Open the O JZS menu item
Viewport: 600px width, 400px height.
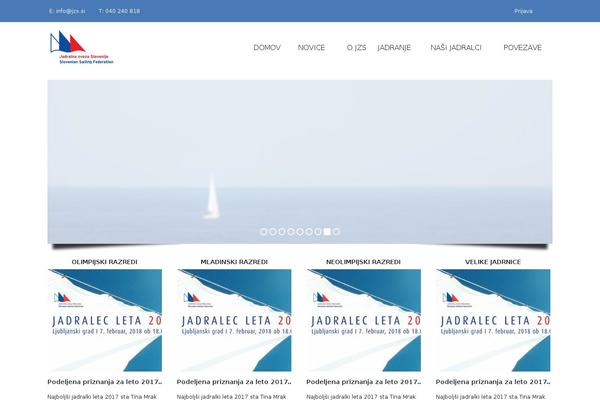click(x=356, y=47)
